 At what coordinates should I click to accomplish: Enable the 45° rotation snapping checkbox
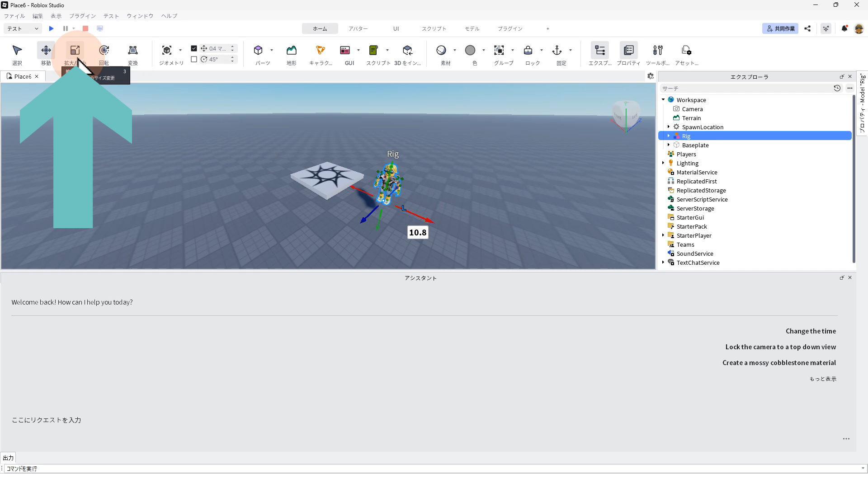click(x=194, y=59)
